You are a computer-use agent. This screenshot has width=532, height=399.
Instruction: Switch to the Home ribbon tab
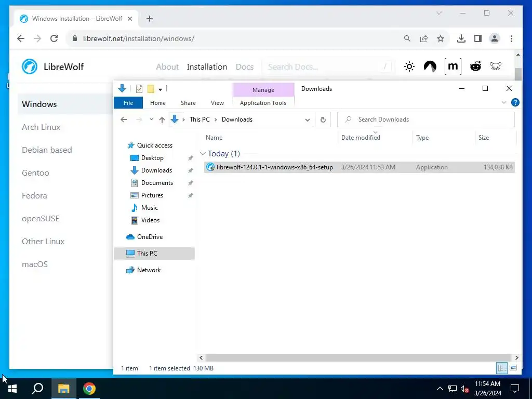click(x=158, y=103)
